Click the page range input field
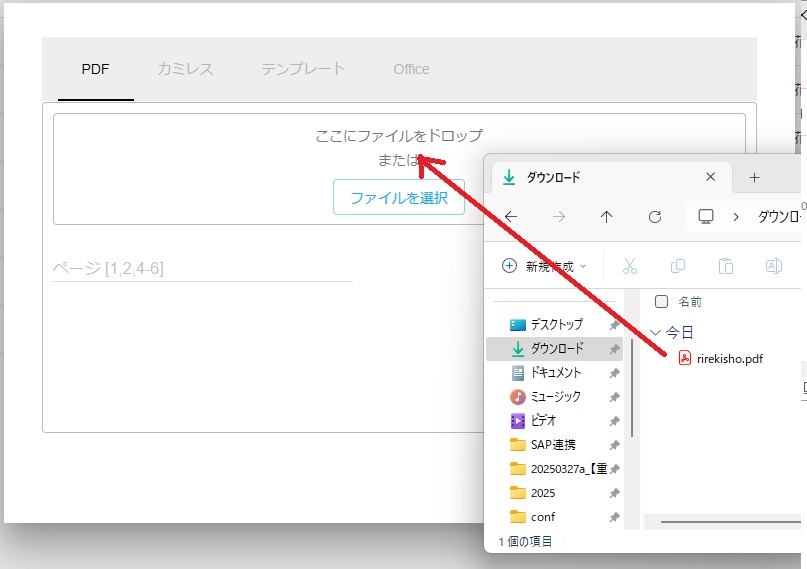The width and height of the screenshot is (807, 569). pos(202,268)
